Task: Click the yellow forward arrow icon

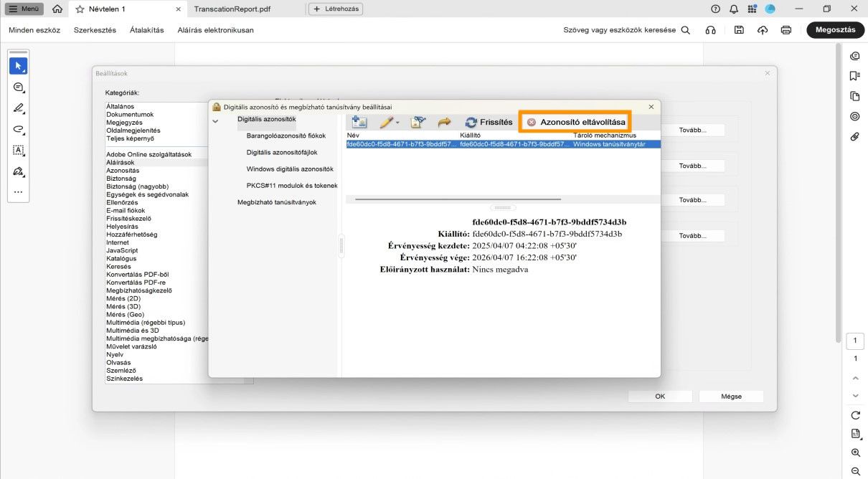Action: pyautogui.click(x=444, y=121)
